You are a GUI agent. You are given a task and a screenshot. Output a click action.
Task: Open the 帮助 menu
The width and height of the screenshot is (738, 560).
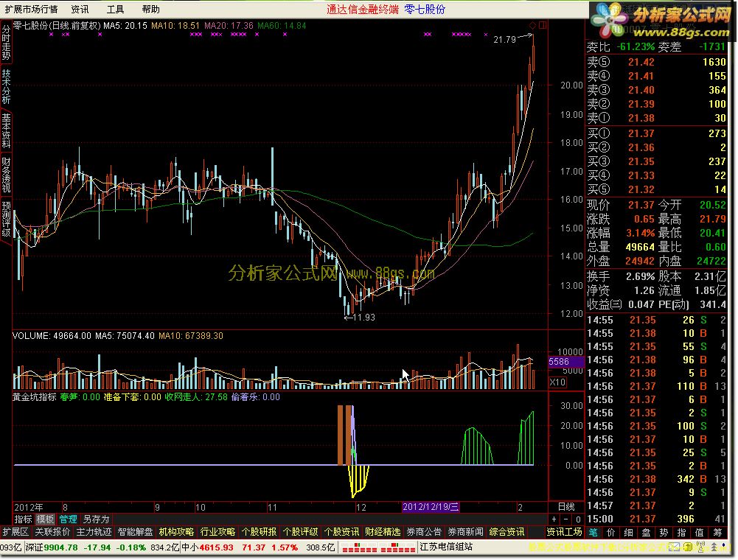(150, 9)
